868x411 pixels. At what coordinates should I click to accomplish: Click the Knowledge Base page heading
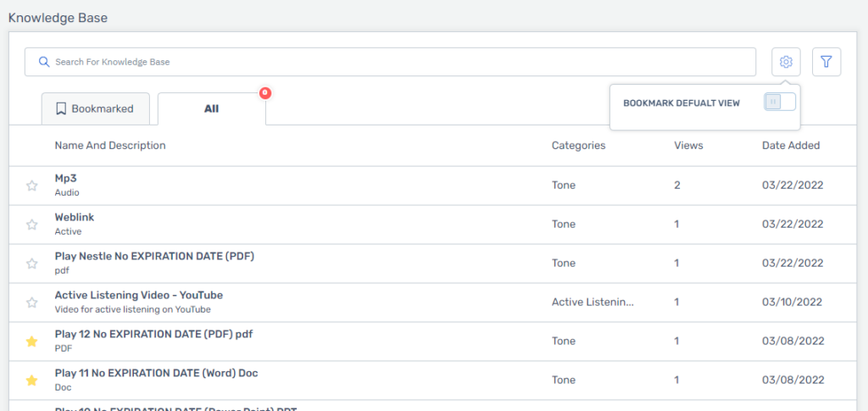pos(58,18)
